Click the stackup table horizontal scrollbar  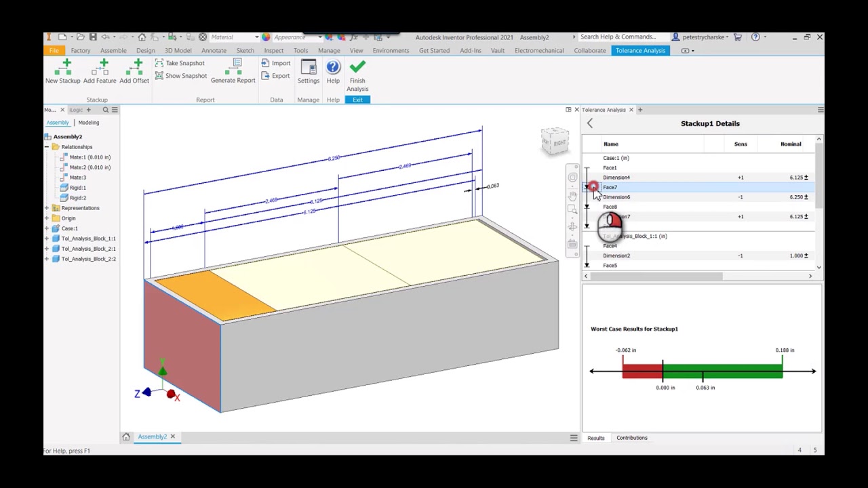[x=656, y=276]
